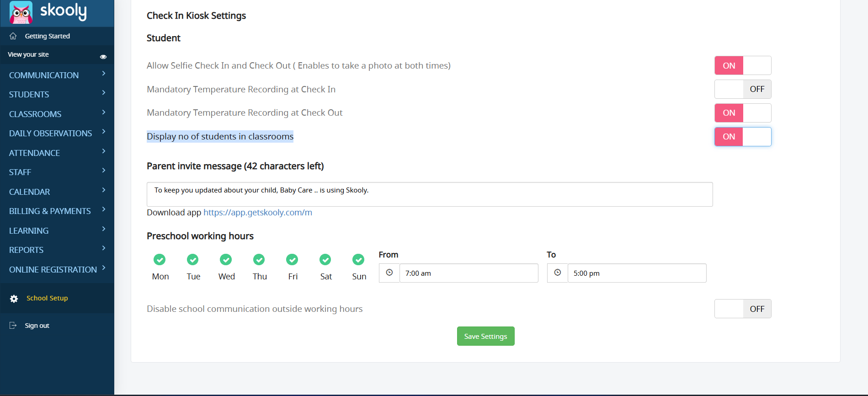Viewport: 868px width, 396px height.
Task: Expand the BILLING & PAYMENTS chevron
Action: [104, 209]
